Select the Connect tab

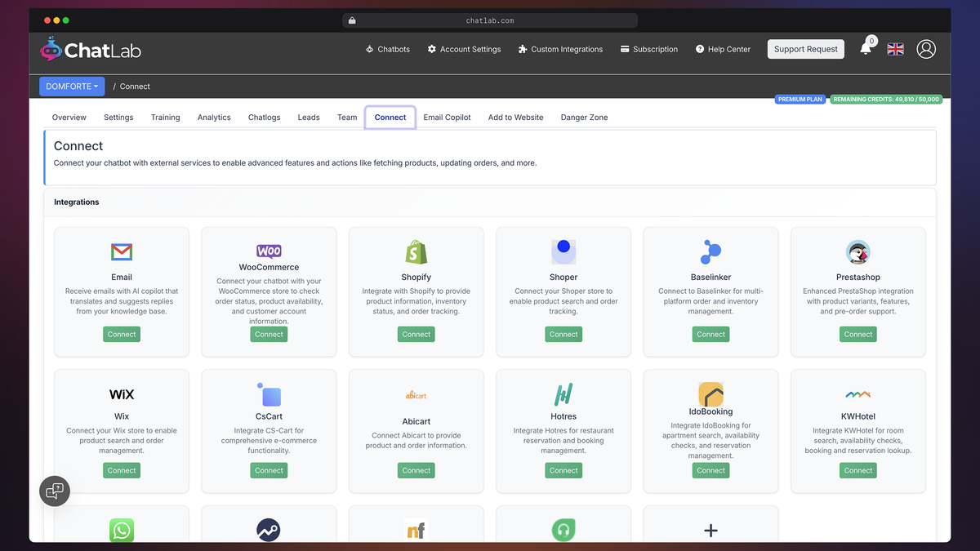[x=390, y=118]
